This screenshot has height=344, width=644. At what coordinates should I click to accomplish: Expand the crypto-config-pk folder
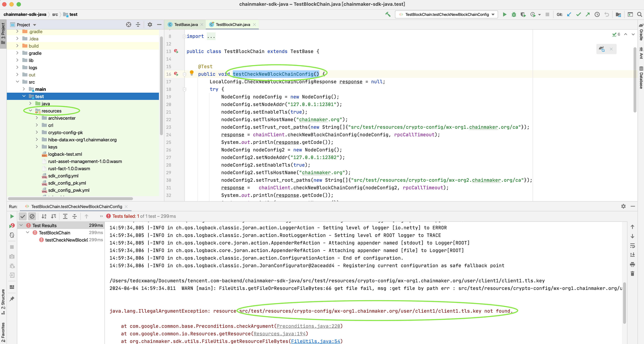[x=37, y=132]
